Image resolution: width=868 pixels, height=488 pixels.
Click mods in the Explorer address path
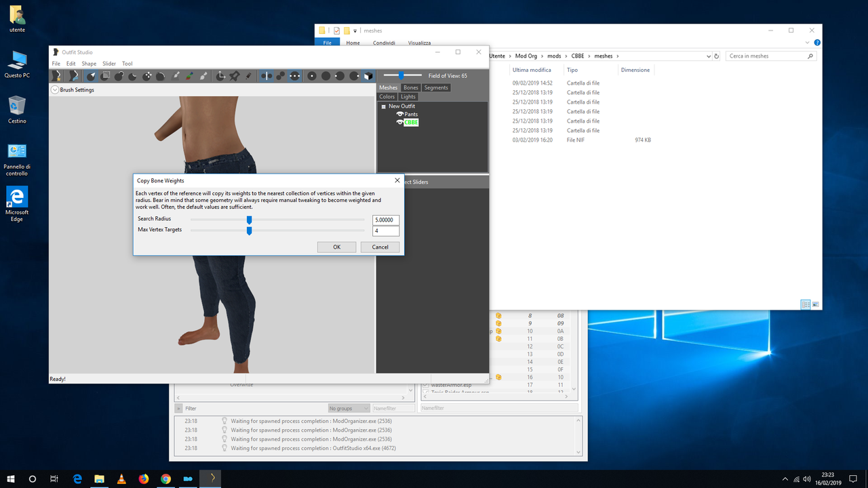tap(554, 56)
